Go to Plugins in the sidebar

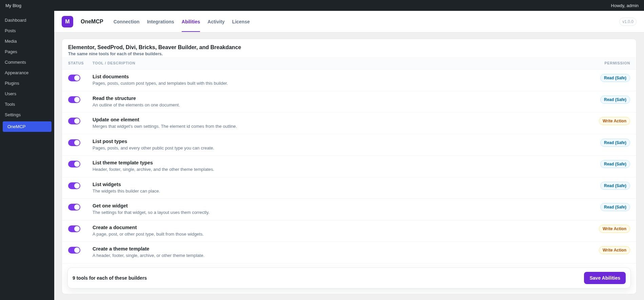pos(27,83)
